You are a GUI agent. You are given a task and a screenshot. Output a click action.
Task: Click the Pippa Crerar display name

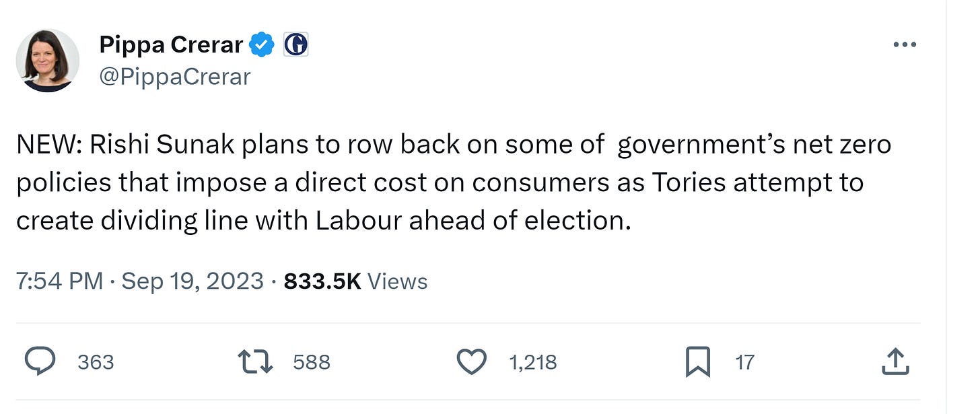click(171, 45)
